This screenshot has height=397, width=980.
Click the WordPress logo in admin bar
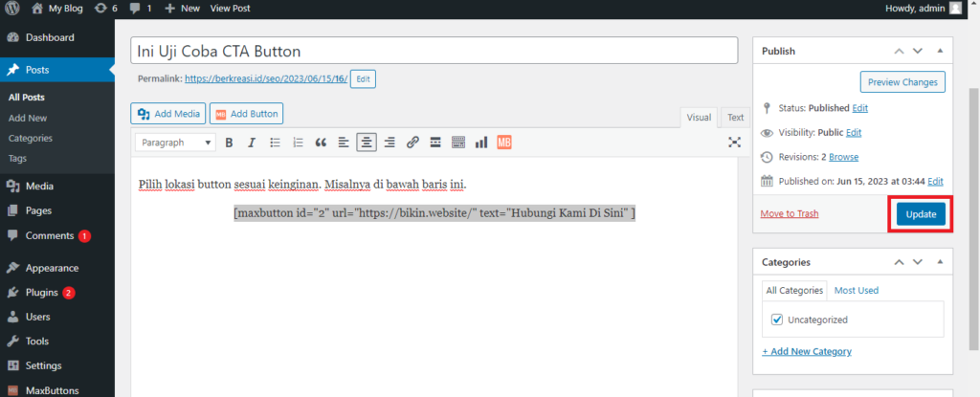[x=13, y=8]
